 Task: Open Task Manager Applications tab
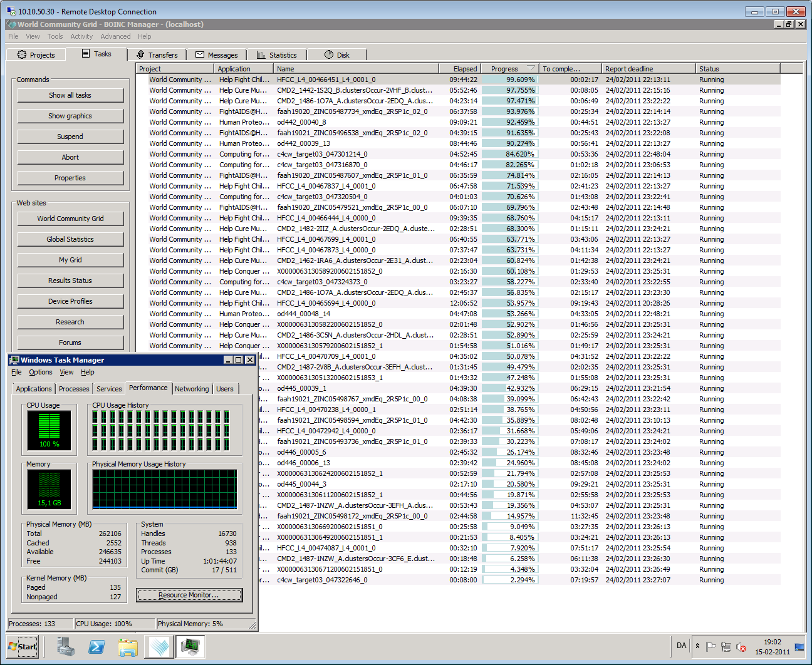click(x=34, y=389)
